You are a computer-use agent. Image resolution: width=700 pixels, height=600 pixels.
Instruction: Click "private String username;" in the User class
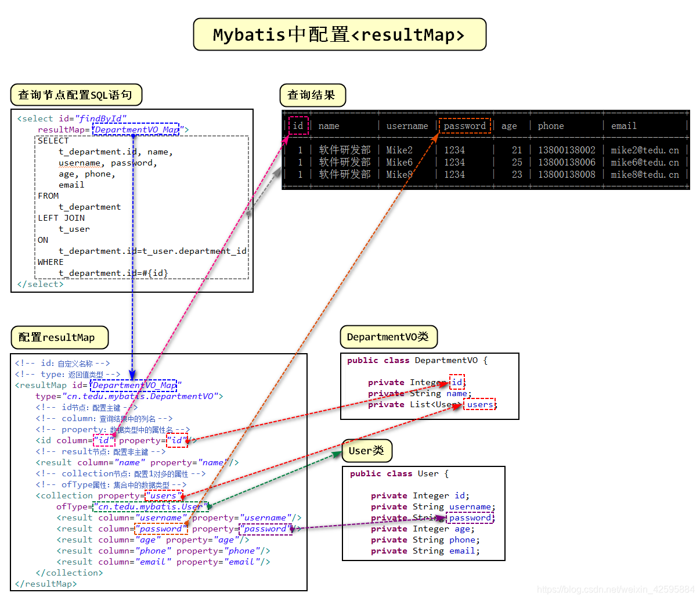(433, 506)
